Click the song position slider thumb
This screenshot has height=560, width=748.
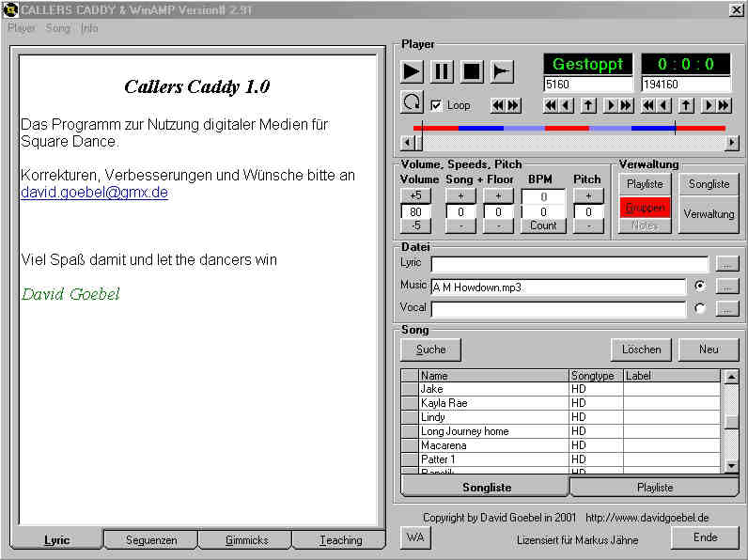(418, 143)
